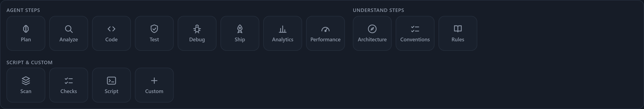Pick the Debug bug icon
The width and height of the screenshot is (644, 109).
tap(197, 29)
